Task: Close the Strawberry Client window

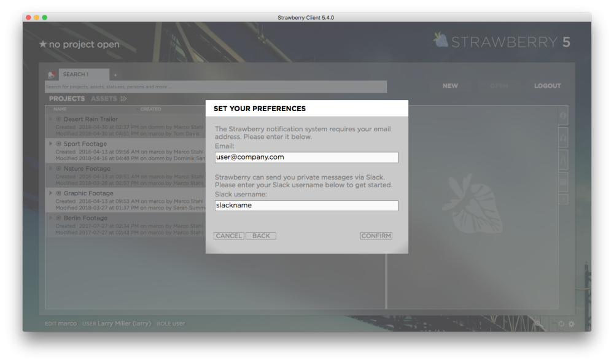Action: [28, 17]
